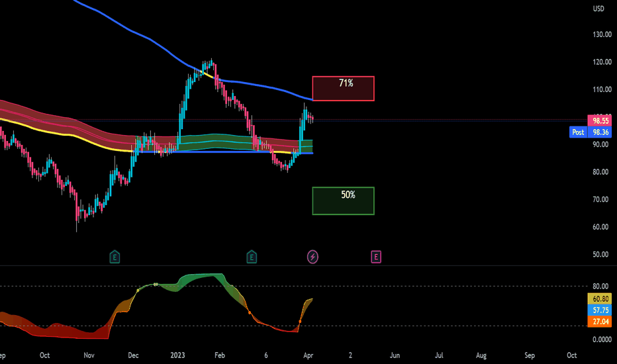Click the Jun label on time axis

(x=395, y=355)
